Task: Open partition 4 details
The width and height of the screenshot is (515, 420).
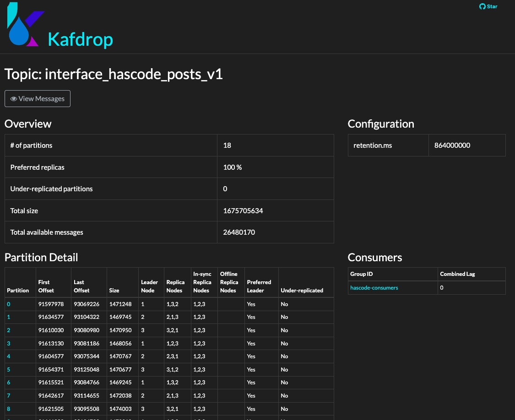Action: [x=8, y=356]
